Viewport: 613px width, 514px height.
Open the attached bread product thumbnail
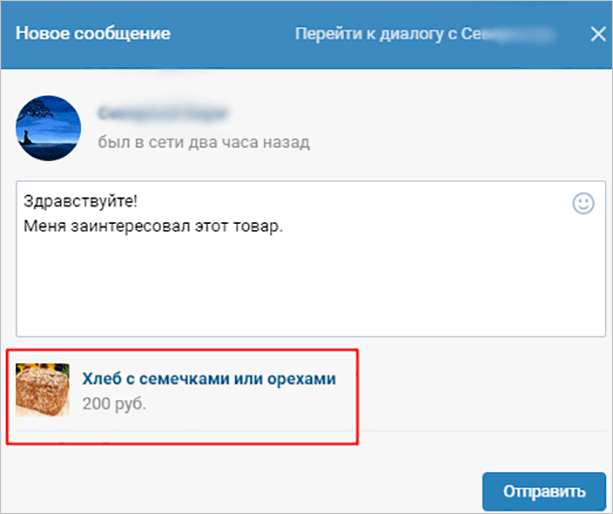point(42,389)
